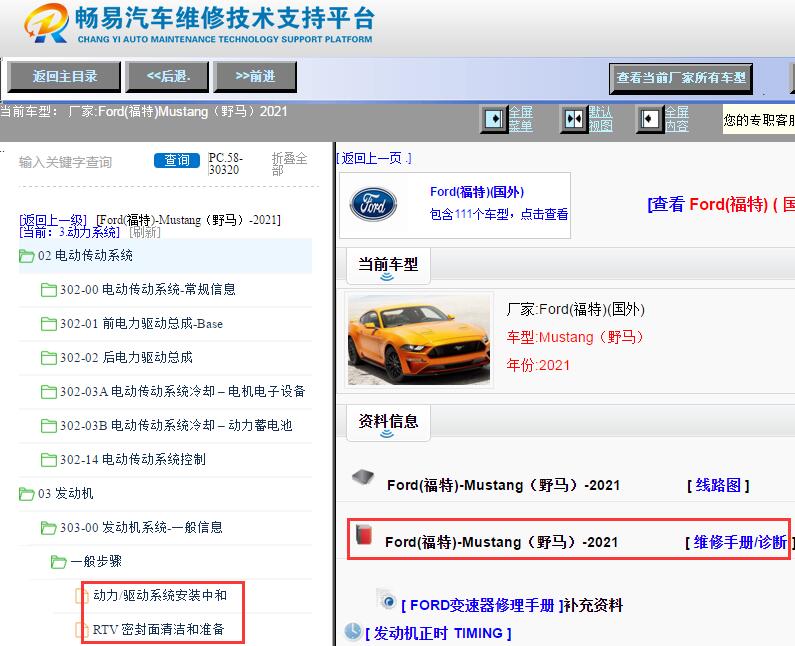Click the open-folder icon of 03 发动机
795x646 pixels.
coord(26,493)
